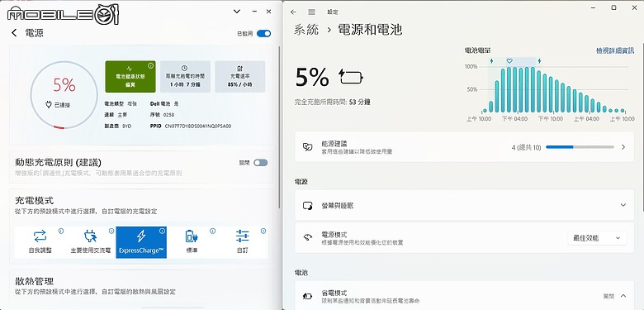644x310 pixels.
Task: Open 能源建議 with the right chevron
Action: [x=623, y=147]
